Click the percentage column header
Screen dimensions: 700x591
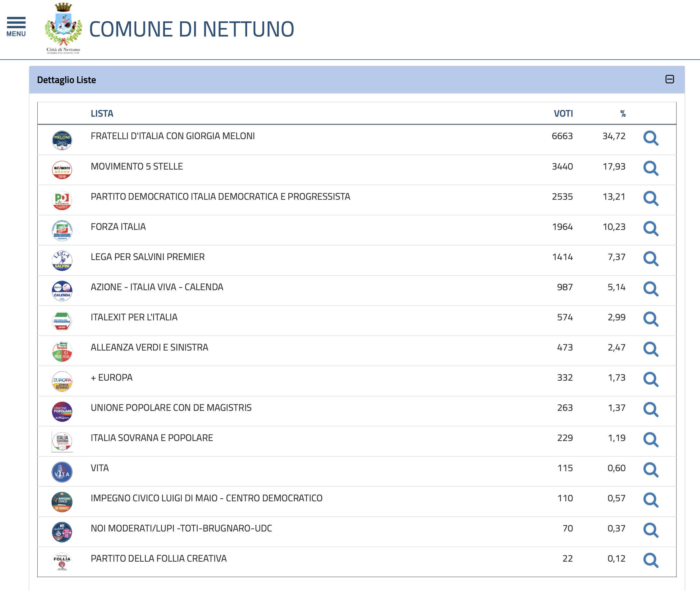[x=622, y=113]
